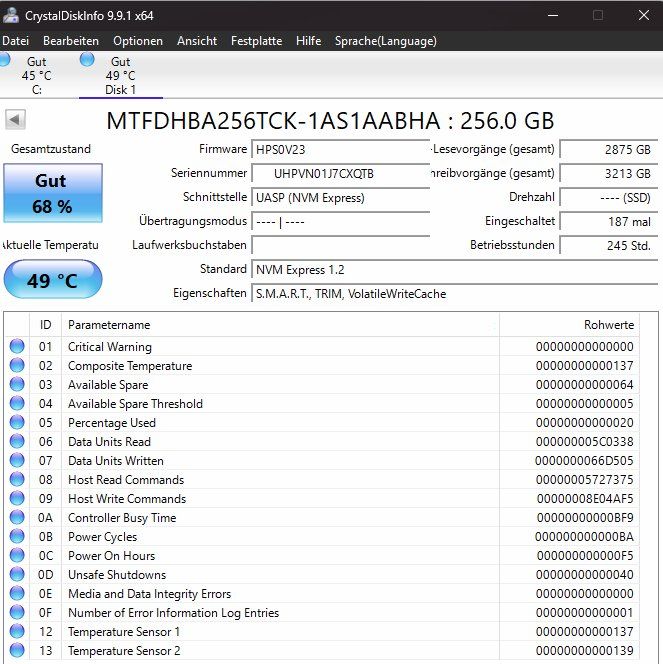This screenshot has height=664, width=663.
Task: Click the previous disk arrow button
Action: click(x=15, y=119)
